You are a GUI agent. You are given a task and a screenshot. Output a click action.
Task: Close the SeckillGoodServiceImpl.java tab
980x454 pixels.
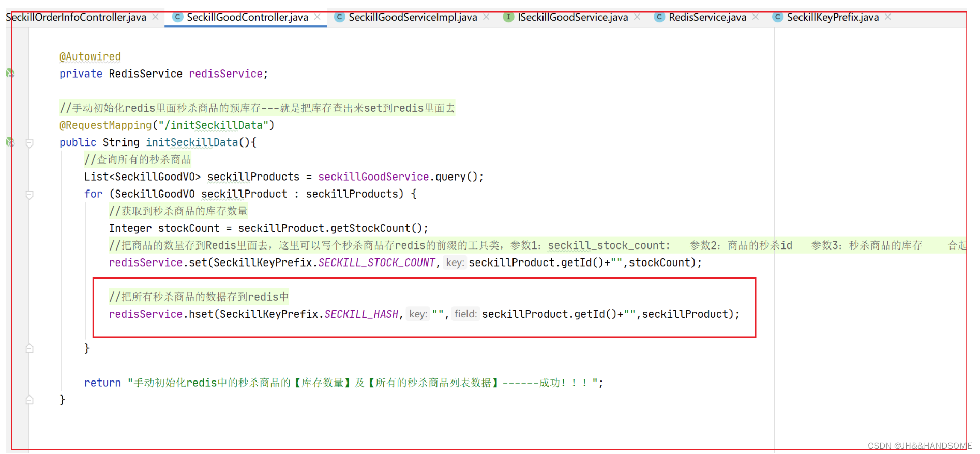tap(486, 17)
